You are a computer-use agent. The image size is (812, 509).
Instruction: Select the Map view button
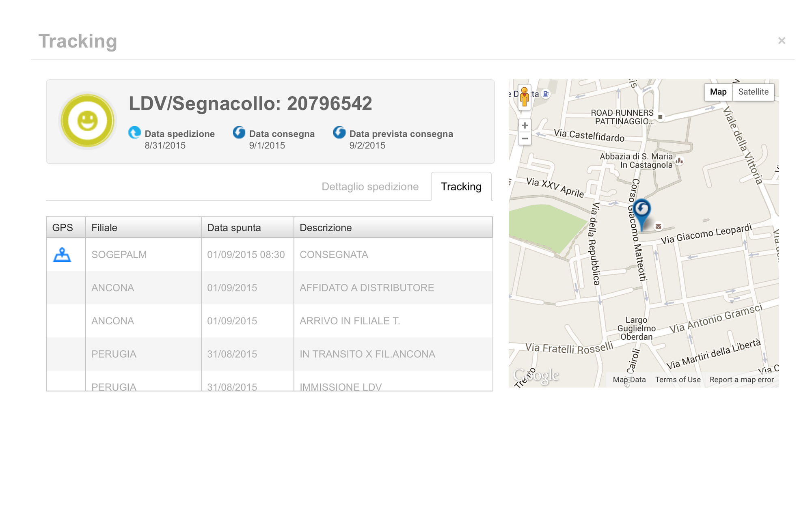pos(718,92)
